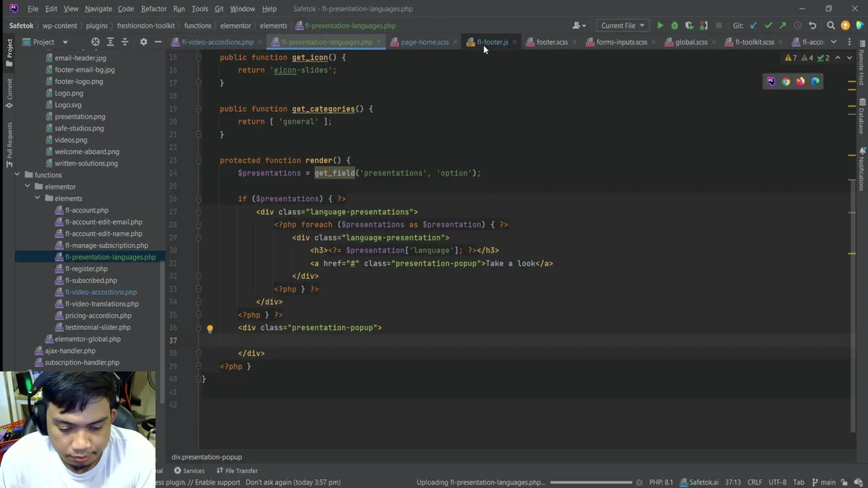Select opened file locator target icon in Project panel
868x488 pixels.
96,42
